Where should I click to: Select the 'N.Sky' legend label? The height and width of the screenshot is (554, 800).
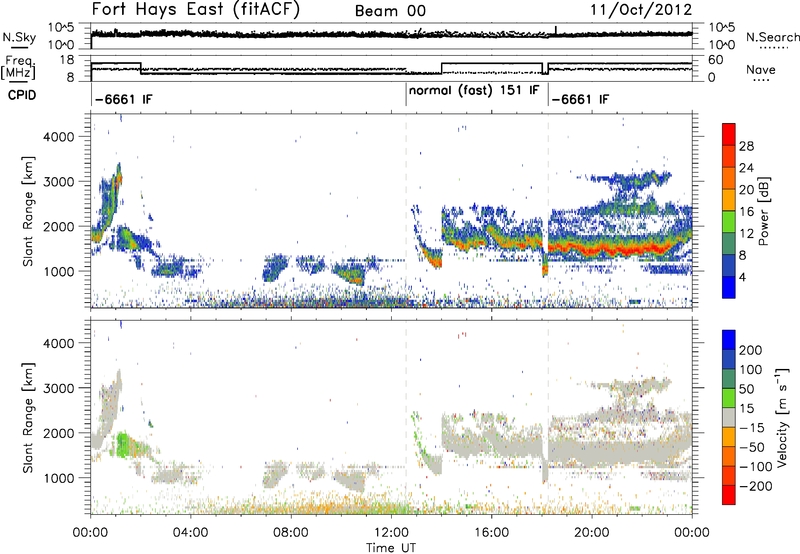tap(19, 37)
